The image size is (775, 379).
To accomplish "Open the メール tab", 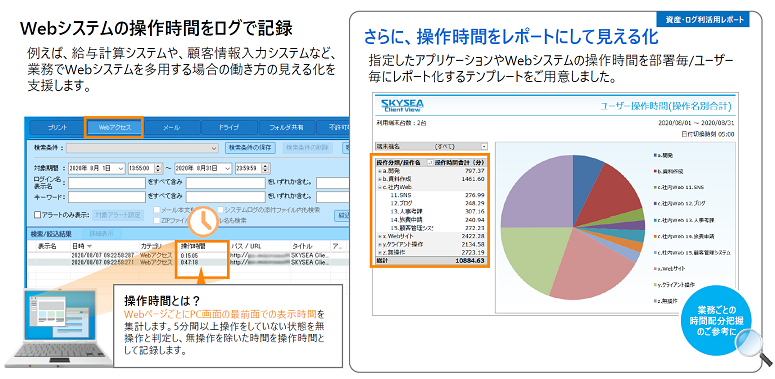I will (x=171, y=127).
